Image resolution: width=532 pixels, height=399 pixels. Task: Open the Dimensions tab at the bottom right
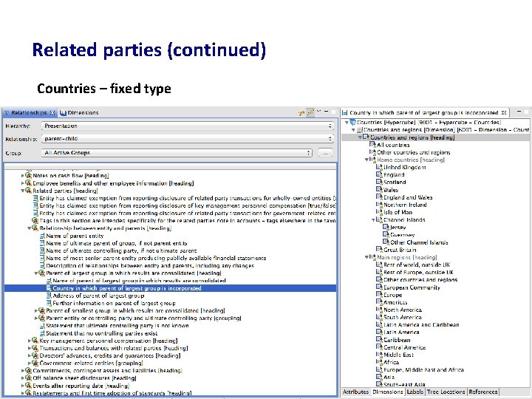[x=387, y=392]
